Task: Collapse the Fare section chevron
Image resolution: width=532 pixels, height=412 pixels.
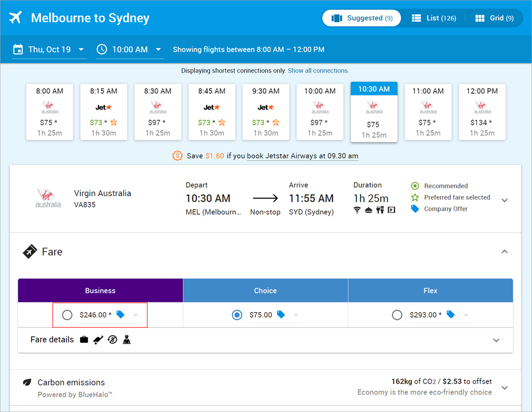Action: (505, 252)
